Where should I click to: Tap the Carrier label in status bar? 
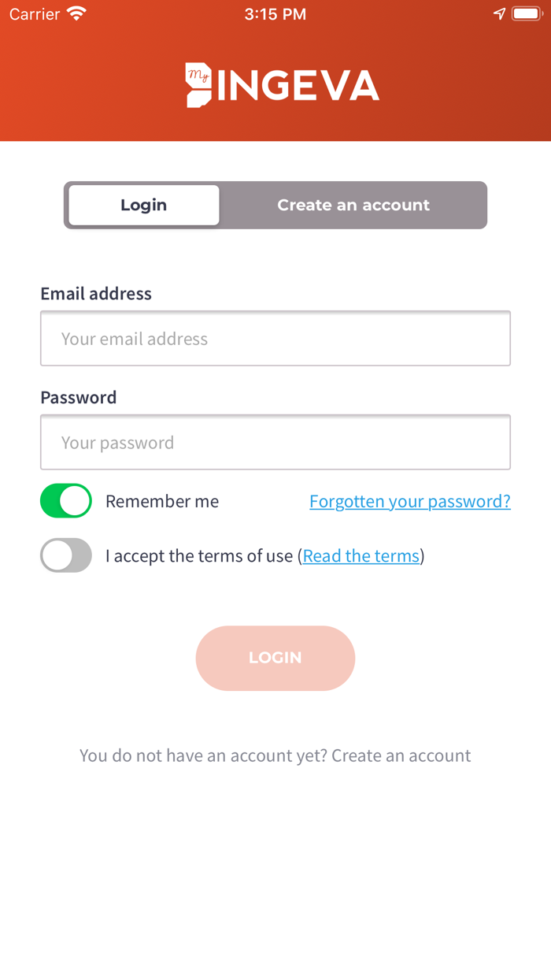click(x=35, y=14)
